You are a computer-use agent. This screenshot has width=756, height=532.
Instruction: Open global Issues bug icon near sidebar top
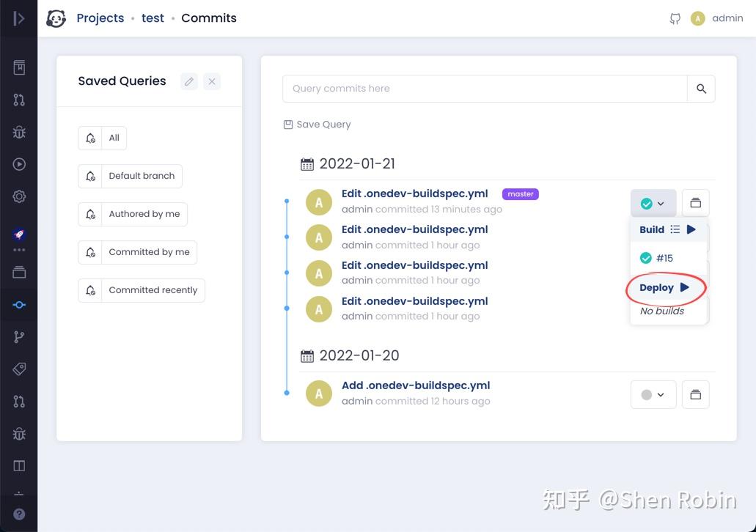click(19, 132)
